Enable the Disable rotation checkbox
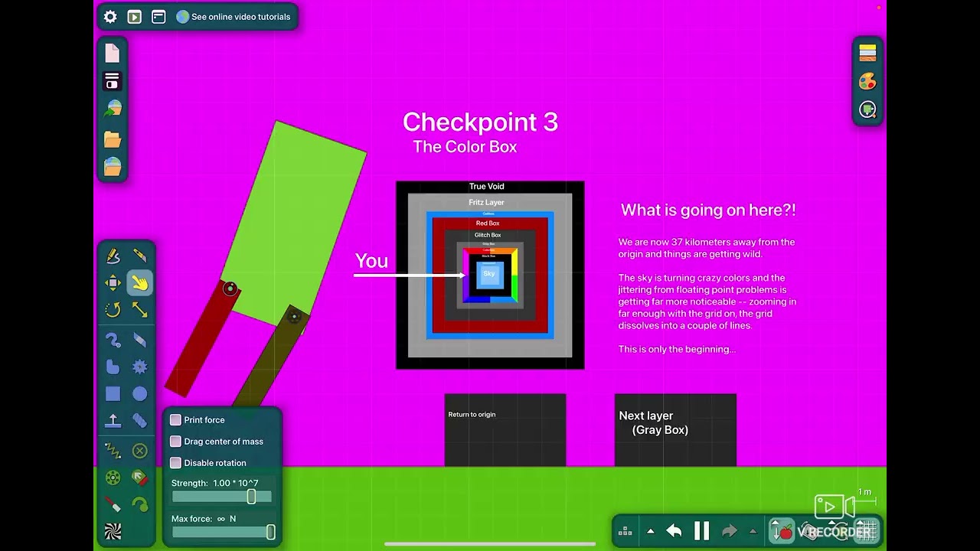 (x=175, y=463)
